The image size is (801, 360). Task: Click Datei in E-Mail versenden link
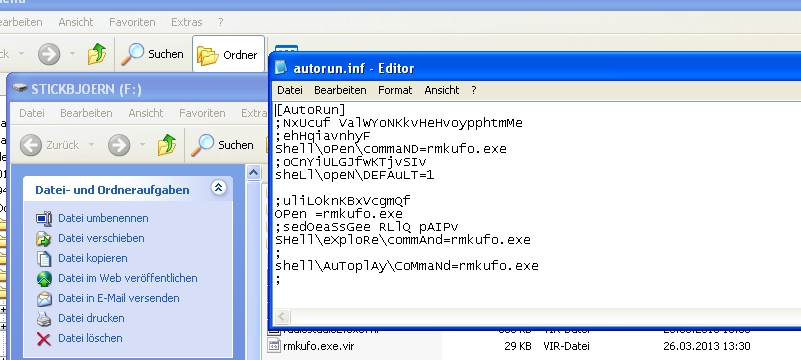[x=119, y=298]
